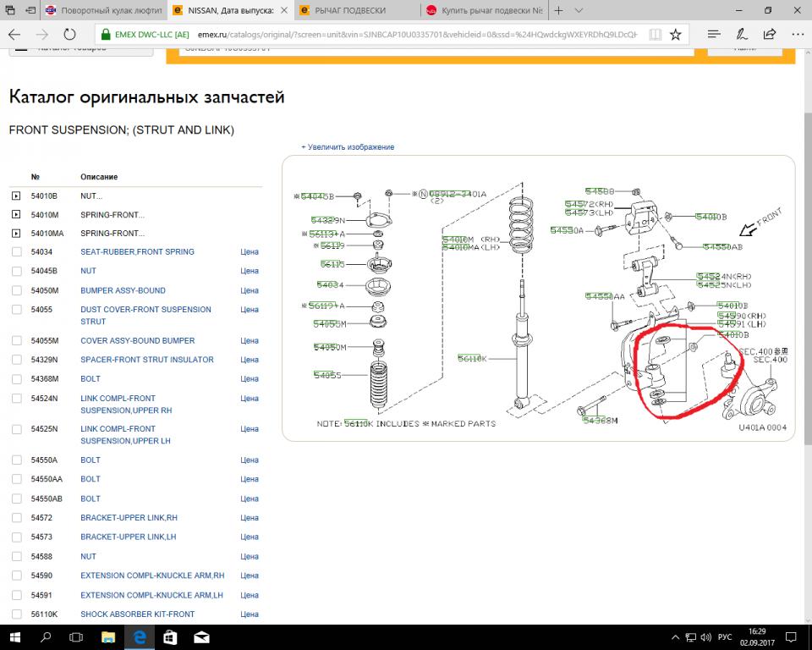
Task: Click the 54329N label in the diagram
Action: tap(327, 220)
